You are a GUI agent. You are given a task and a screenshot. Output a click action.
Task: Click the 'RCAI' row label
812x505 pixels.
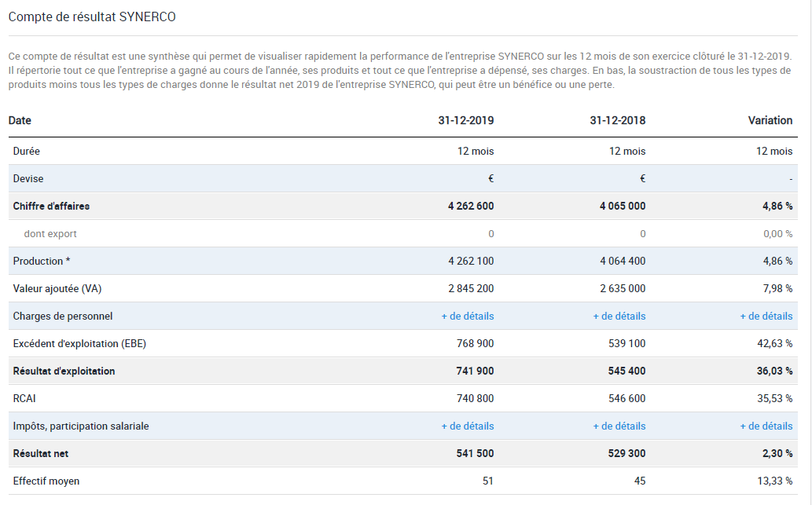click(24, 398)
